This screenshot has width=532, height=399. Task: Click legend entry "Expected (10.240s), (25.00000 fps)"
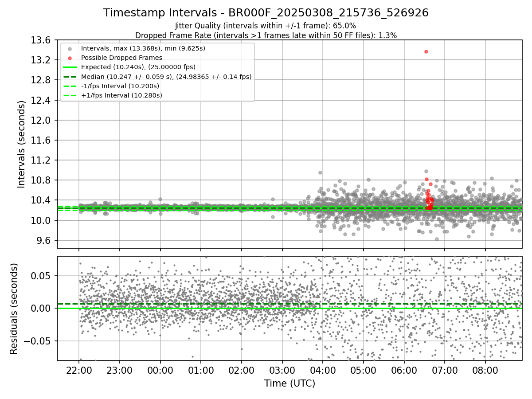click(138, 67)
